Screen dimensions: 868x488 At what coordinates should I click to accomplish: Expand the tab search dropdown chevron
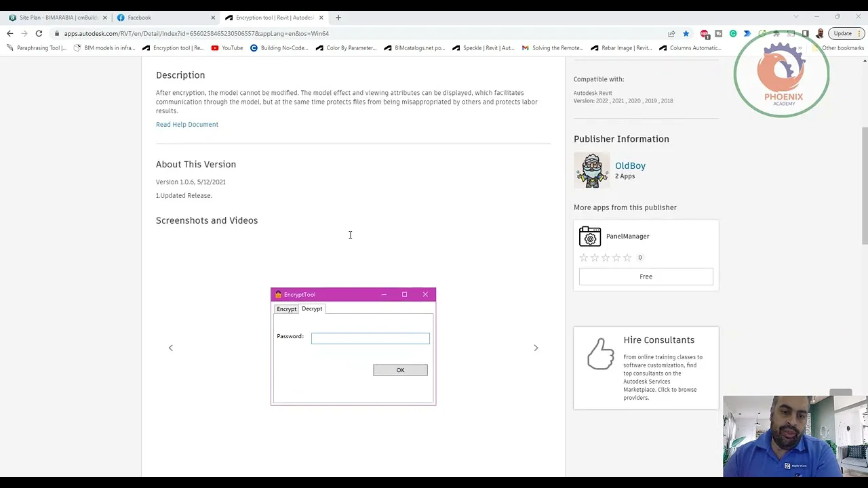(796, 17)
